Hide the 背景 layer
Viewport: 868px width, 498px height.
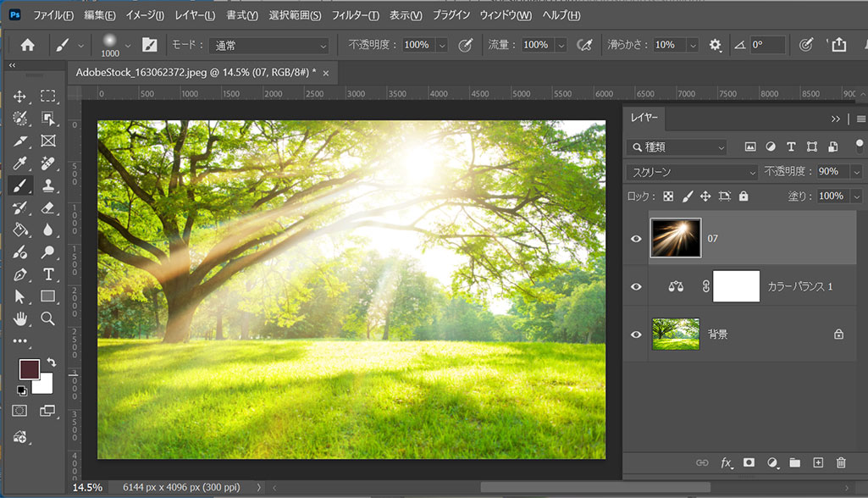[636, 335]
